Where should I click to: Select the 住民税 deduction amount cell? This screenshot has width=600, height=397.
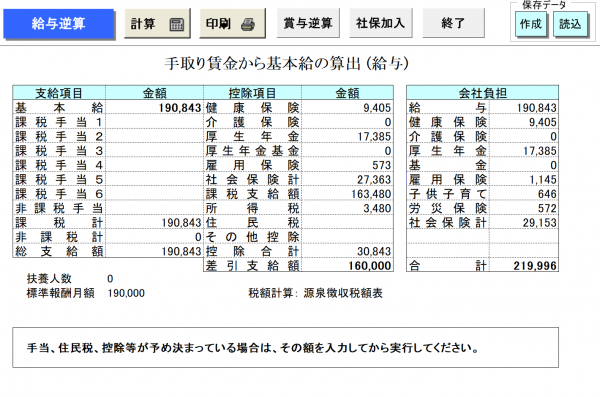[x=347, y=222]
